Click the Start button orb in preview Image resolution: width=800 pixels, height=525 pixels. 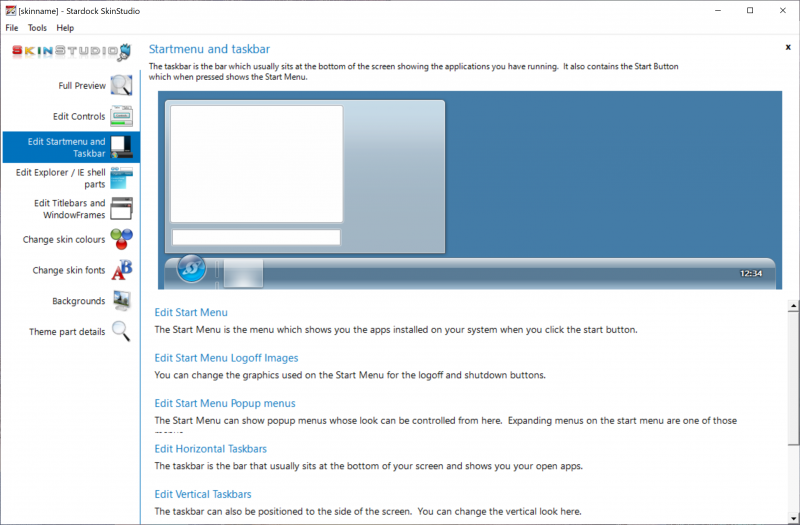pos(191,268)
